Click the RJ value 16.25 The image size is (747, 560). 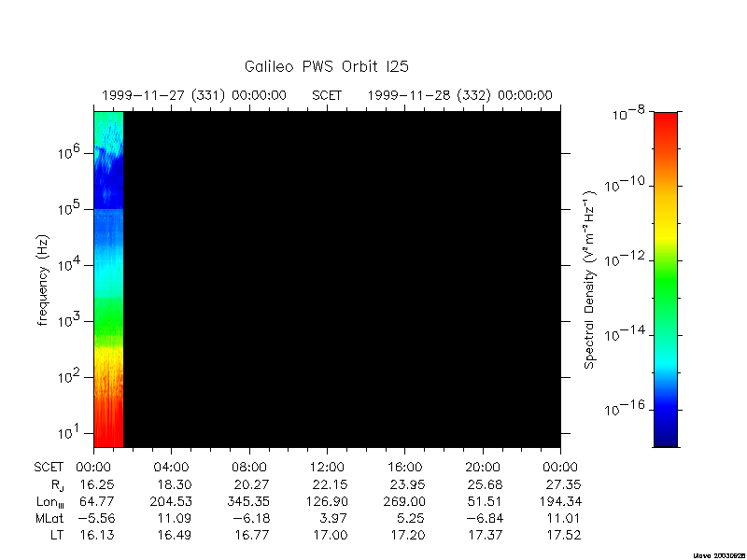(97, 484)
